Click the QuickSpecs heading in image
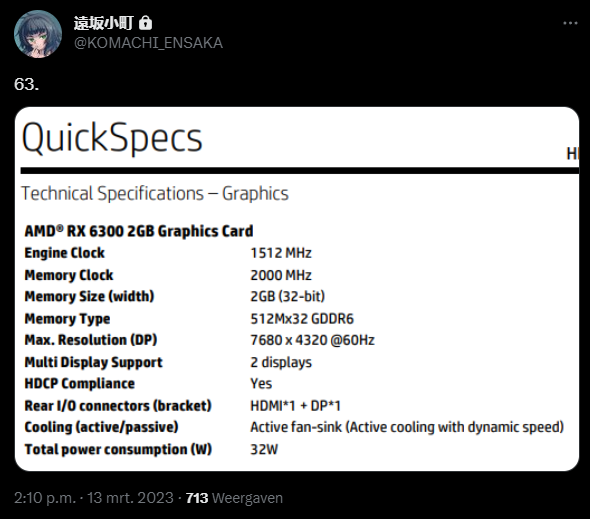The image size is (590, 519). 112,138
